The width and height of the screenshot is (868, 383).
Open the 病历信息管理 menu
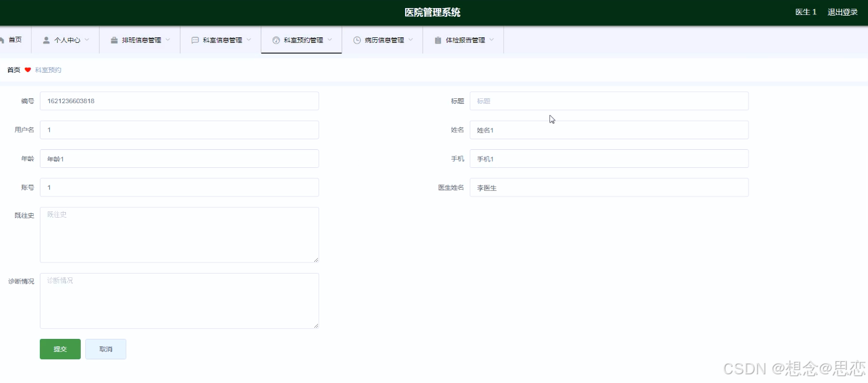pyautogui.click(x=383, y=40)
